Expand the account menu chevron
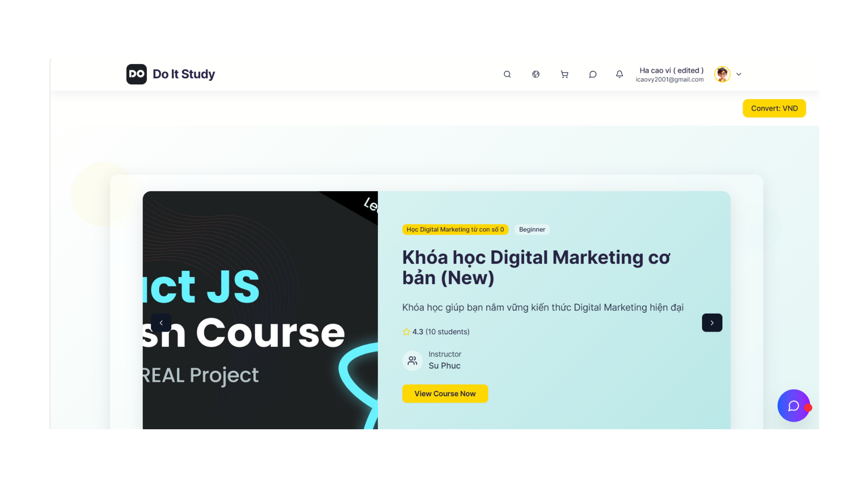The width and height of the screenshot is (868, 488). point(739,74)
